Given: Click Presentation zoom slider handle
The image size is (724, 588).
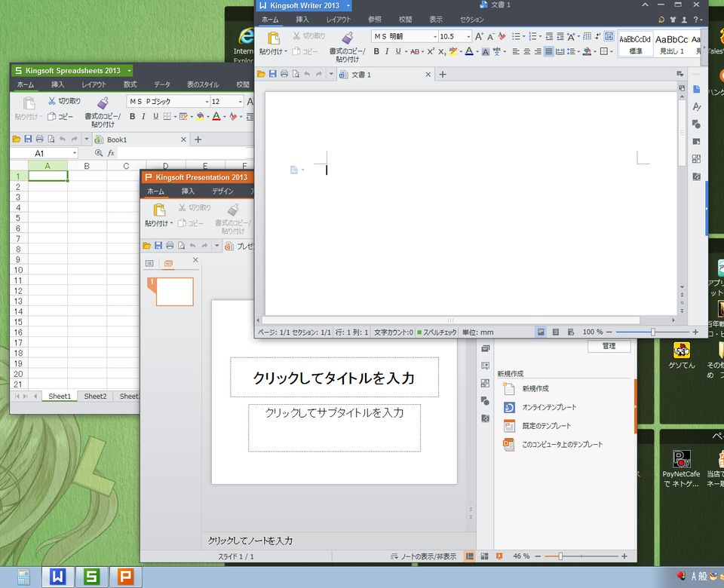Looking at the screenshot, I should [560, 556].
